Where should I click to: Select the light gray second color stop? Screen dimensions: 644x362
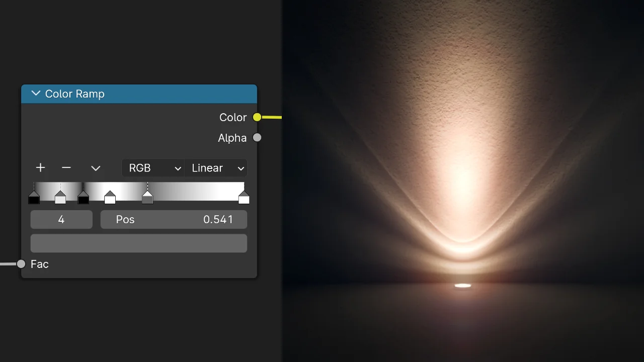click(60, 198)
